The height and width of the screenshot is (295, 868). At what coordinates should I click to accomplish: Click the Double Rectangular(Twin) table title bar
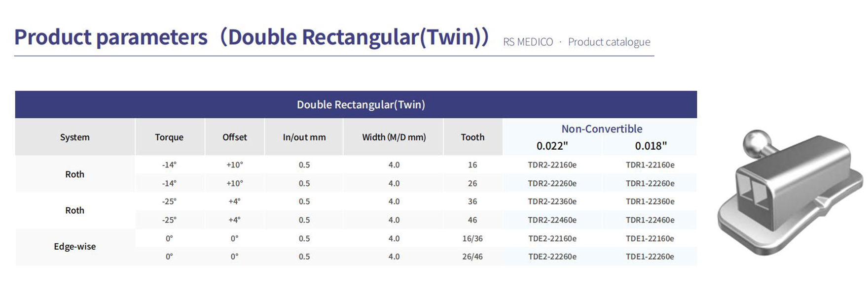pyautogui.click(x=356, y=104)
